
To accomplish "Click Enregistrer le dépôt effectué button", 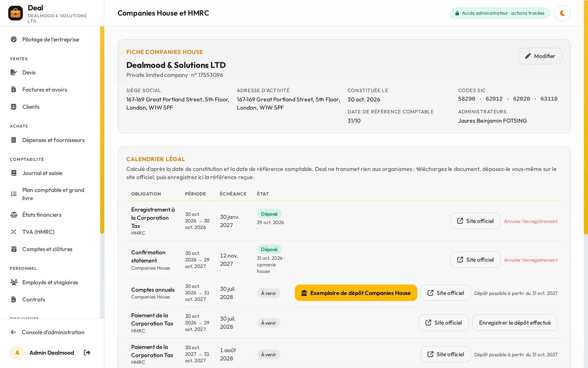I will [x=514, y=323].
